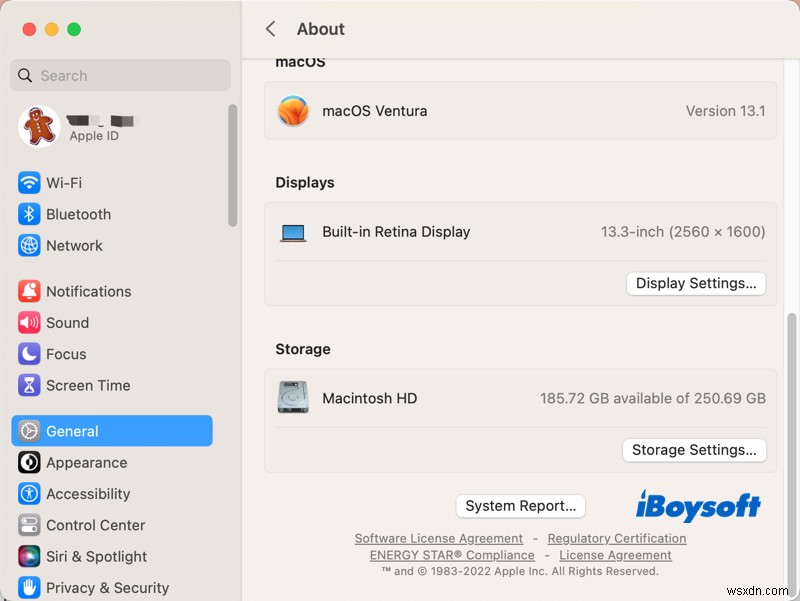Select Focus in the sidebar
Image resolution: width=800 pixels, height=601 pixels.
[x=66, y=354]
